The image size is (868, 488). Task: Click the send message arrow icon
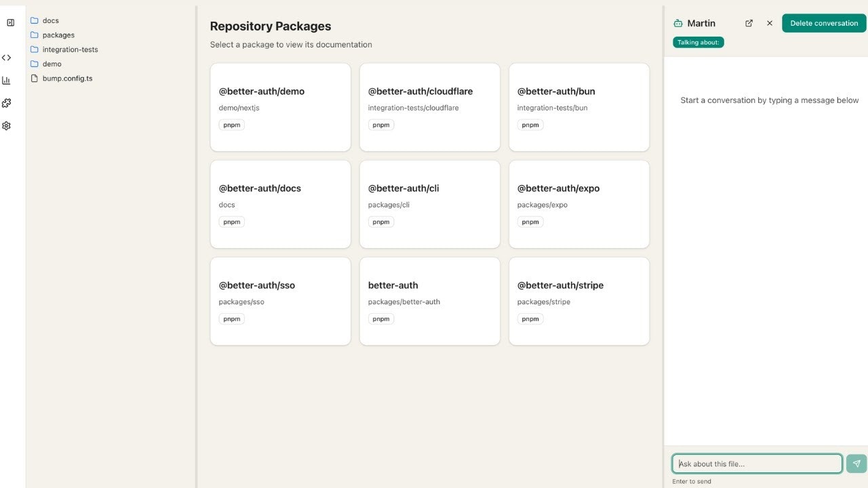click(856, 464)
